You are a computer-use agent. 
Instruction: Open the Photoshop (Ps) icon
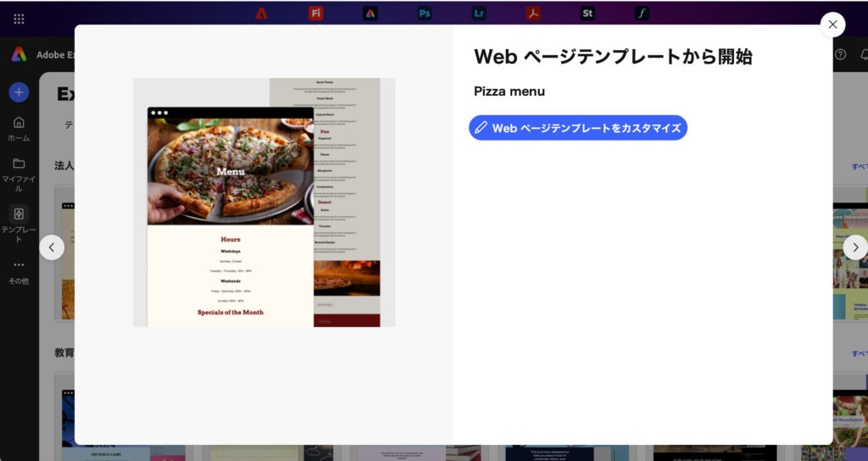[x=425, y=14]
